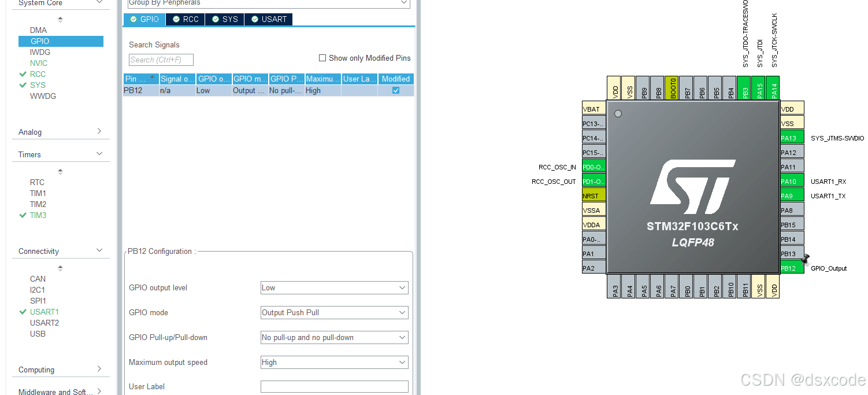
Task: Switch to the RCC tab
Action: click(x=186, y=19)
